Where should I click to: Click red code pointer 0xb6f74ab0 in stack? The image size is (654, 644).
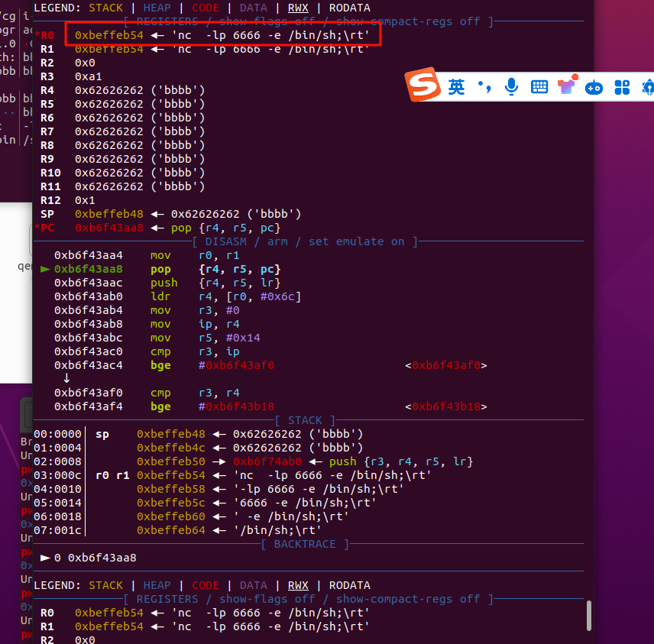coord(267,462)
